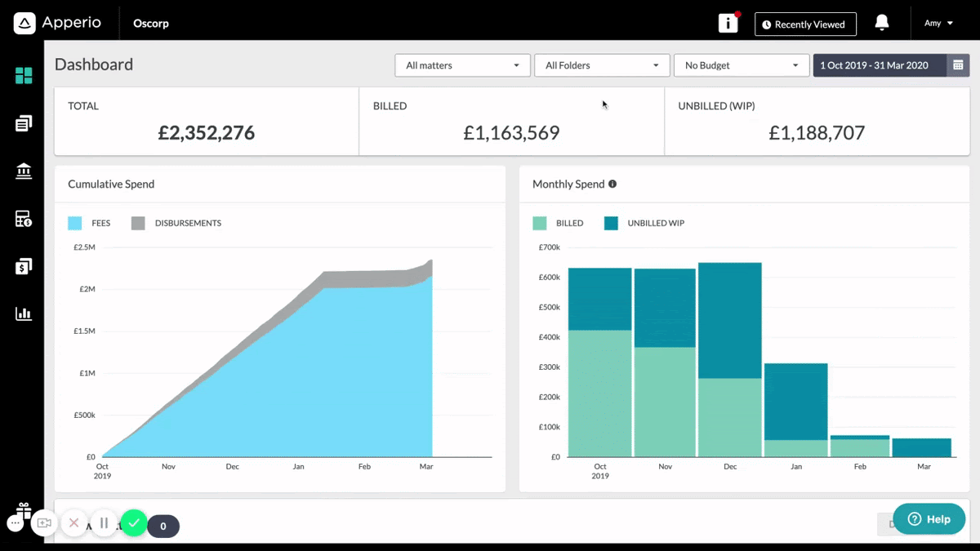Screen dimensions: 980x551
Task: Open the notifications bell icon
Action: (x=882, y=23)
